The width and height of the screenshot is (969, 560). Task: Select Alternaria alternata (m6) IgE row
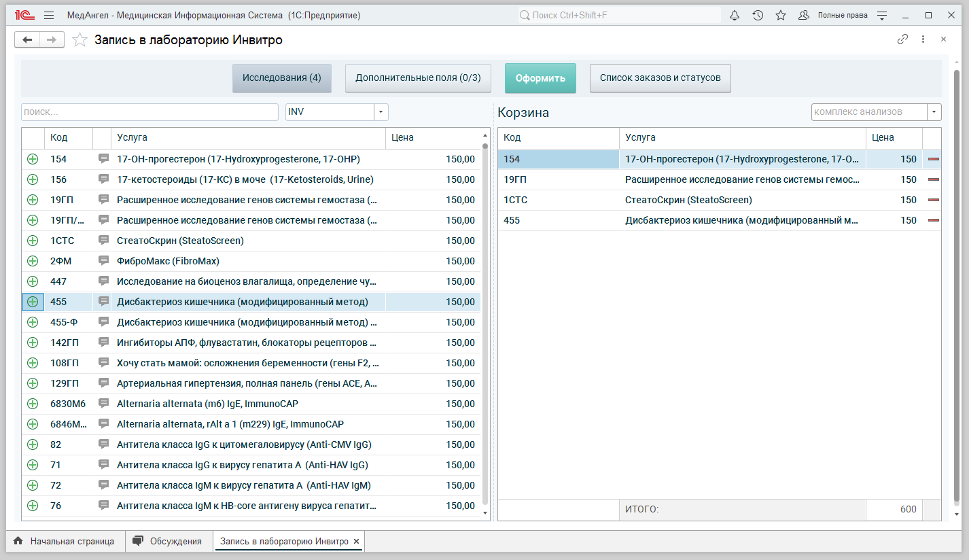[207, 404]
